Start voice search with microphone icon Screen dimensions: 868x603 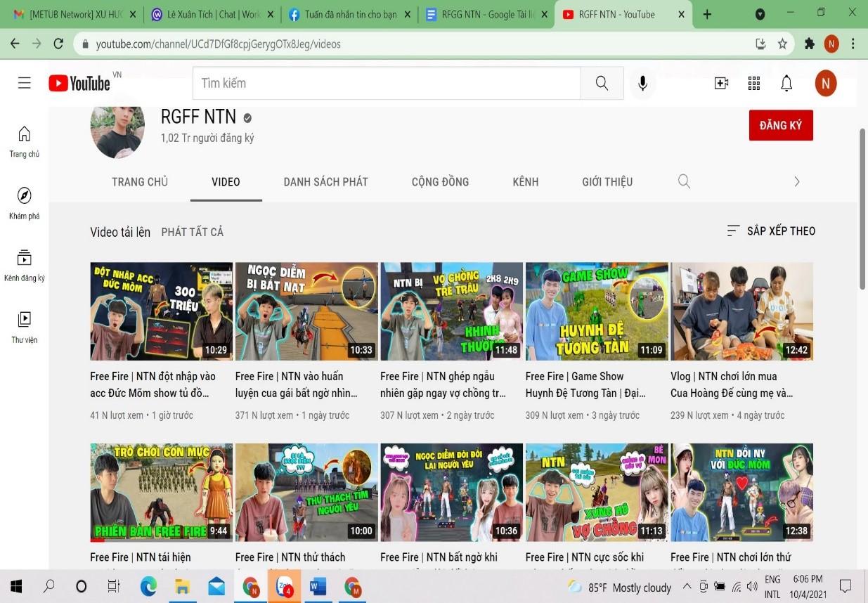(642, 83)
